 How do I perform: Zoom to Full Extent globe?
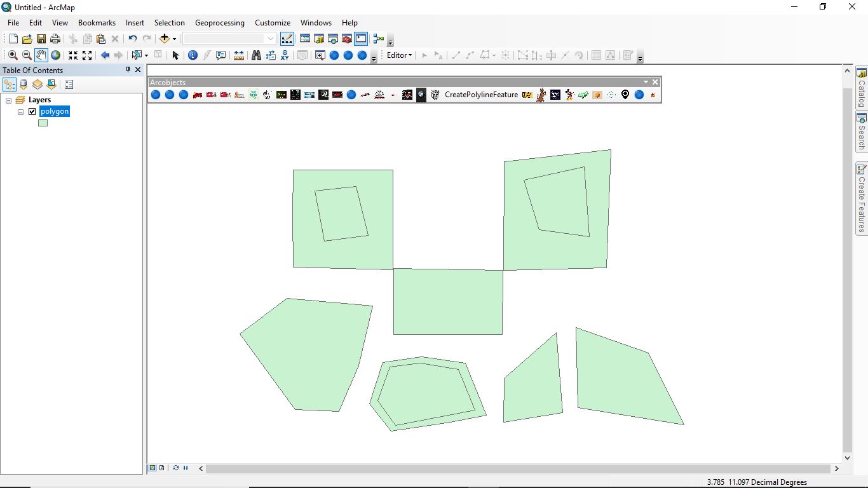(56, 55)
